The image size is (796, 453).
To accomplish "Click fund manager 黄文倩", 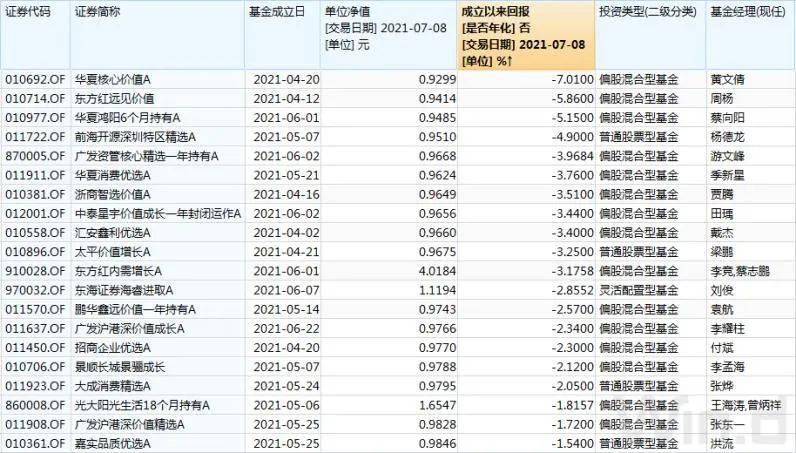I will pyautogui.click(x=727, y=80).
